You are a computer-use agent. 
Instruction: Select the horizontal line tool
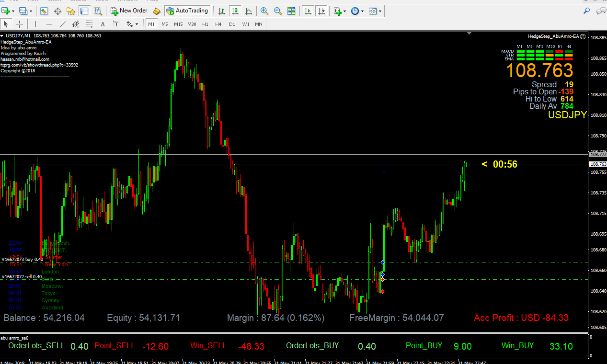click(49, 24)
